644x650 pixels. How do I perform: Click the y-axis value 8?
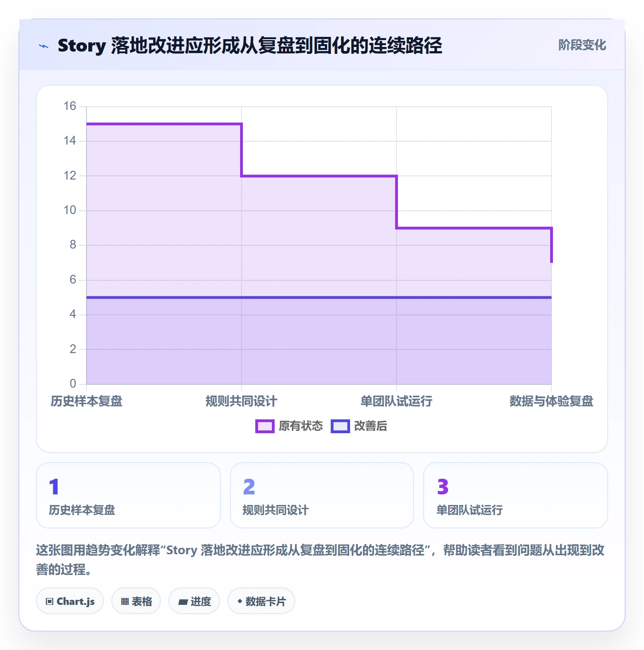73,245
